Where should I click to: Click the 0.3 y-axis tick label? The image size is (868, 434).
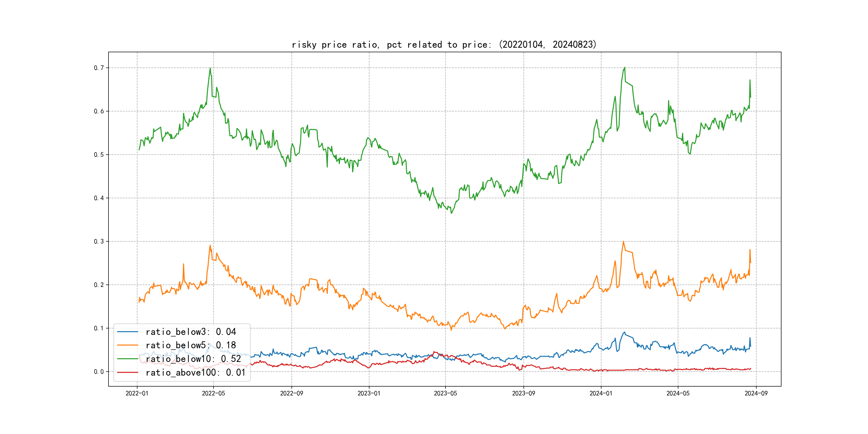coord(99,241)
